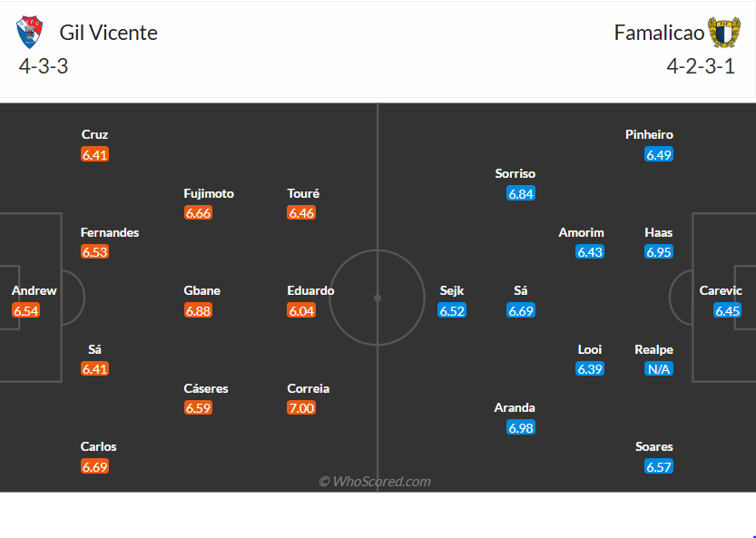Click the Gil Vicente club crest
756x538 pixels.
30,34
